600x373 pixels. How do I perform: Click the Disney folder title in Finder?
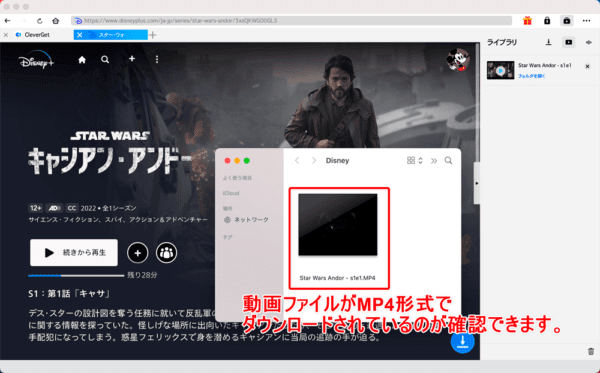point(337,161)
